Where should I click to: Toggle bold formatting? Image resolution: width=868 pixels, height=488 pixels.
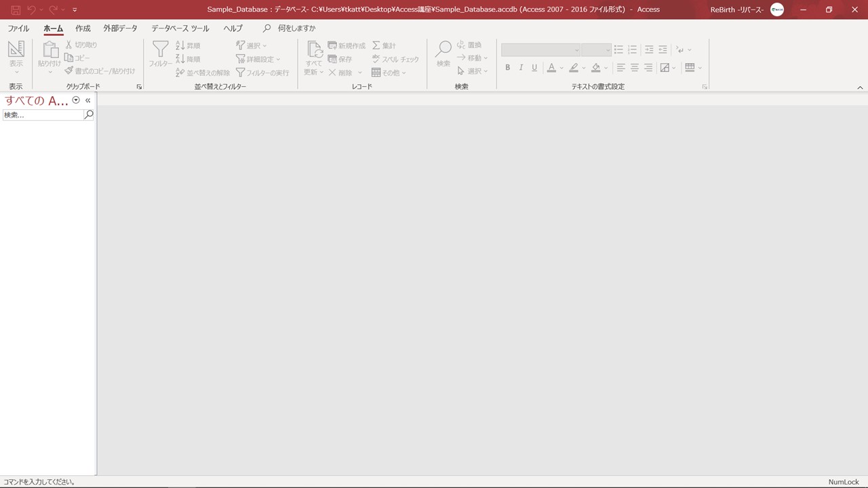point(507,68)
